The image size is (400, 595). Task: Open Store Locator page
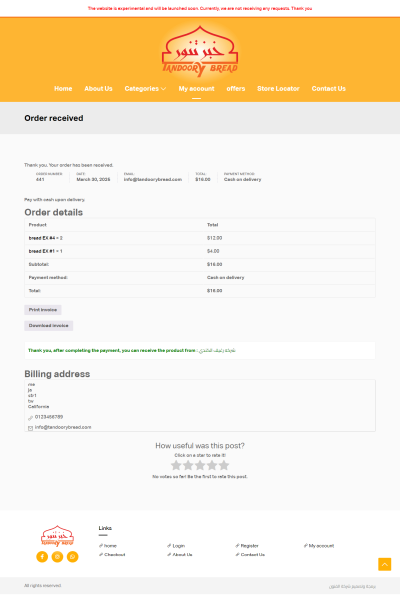[x=278, y=88]
